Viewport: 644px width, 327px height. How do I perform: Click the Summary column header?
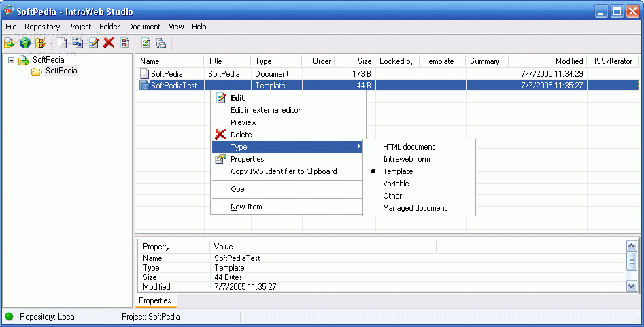[487, 61]
